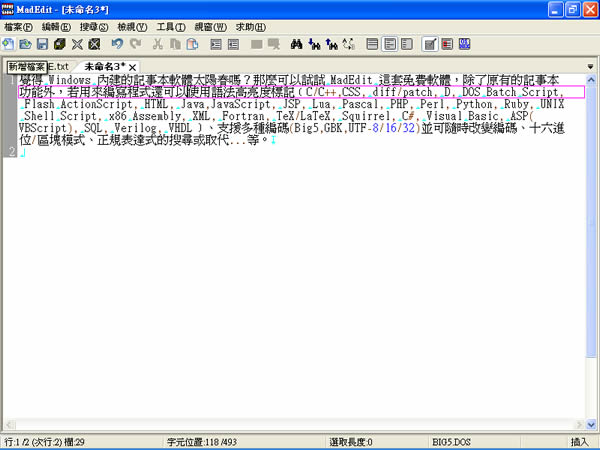Open the tab list dropdown arrow

point(590,67)
